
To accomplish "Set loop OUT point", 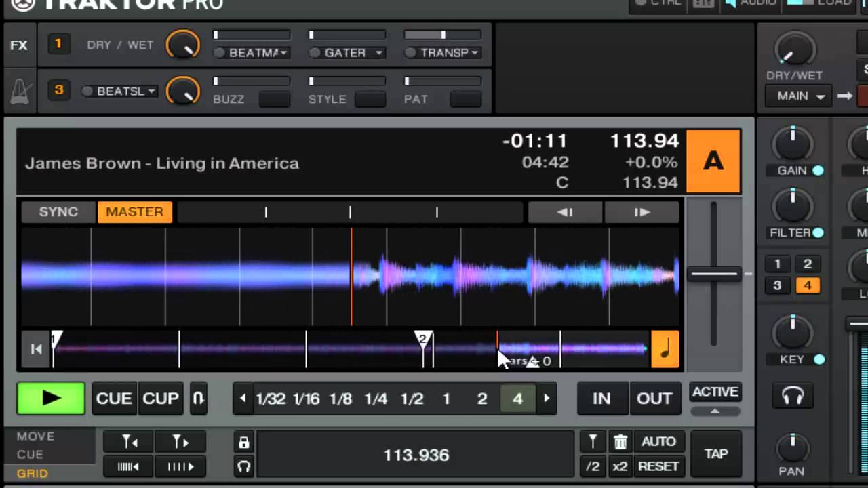I will (654, 399).
